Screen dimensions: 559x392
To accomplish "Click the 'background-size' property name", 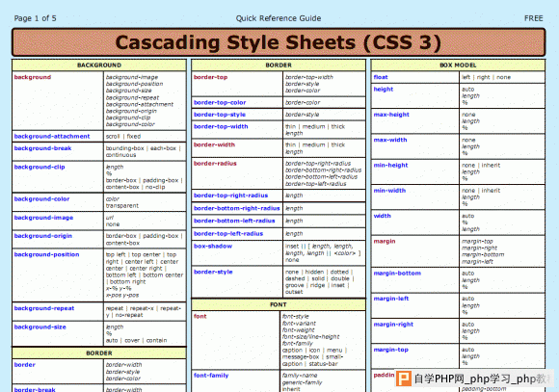I will pos(40,327).
